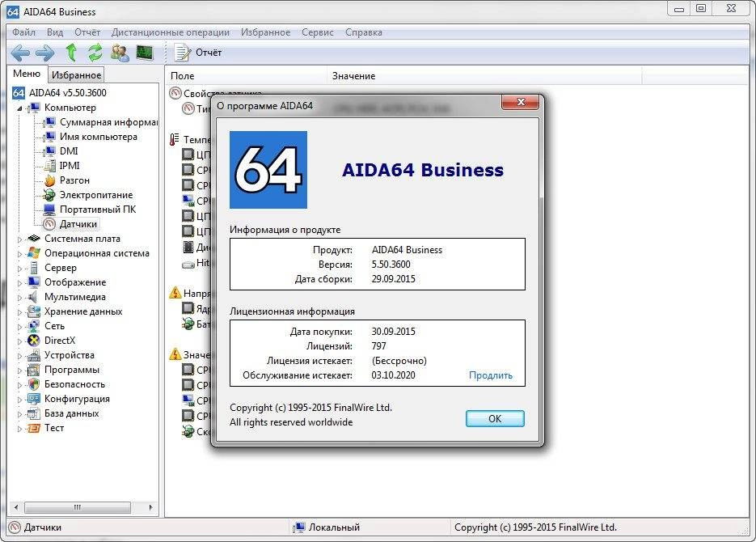Open the Вид menu
The width and height of the screenshot is (756, 542).
(x=55, y=32)
